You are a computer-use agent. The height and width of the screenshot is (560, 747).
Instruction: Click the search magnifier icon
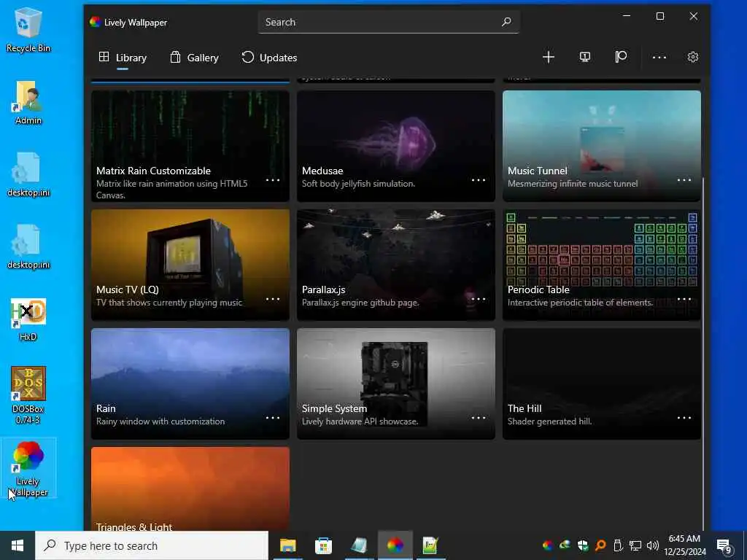(506, 22)
